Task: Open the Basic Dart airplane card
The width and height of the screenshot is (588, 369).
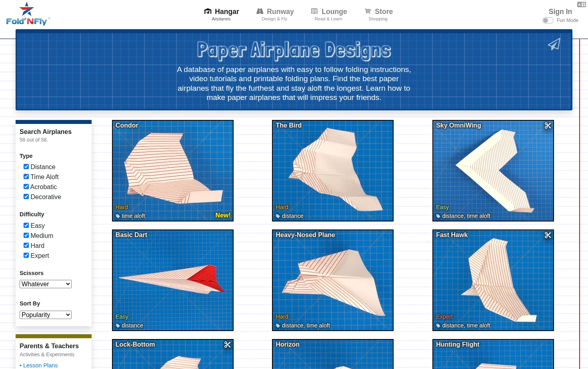Action: [173, 280]
